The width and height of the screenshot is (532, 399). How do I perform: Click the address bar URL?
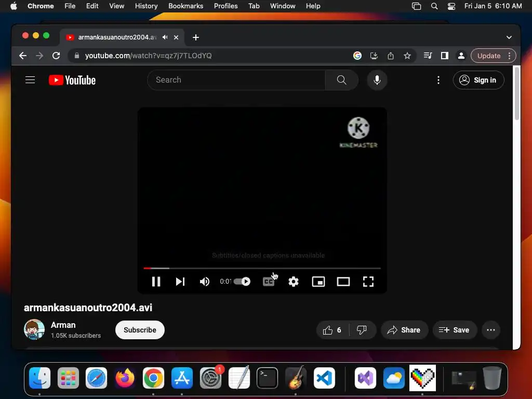point(148,56)
